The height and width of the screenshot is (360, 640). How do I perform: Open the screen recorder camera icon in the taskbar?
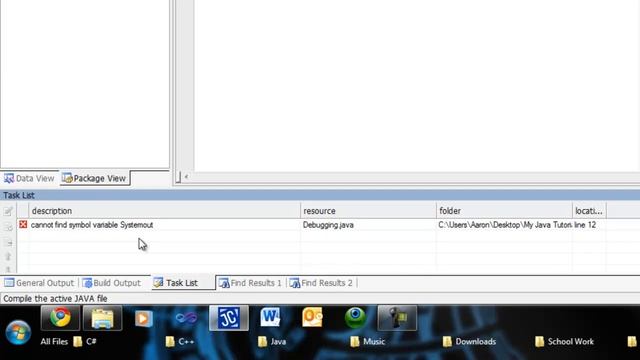397,318
